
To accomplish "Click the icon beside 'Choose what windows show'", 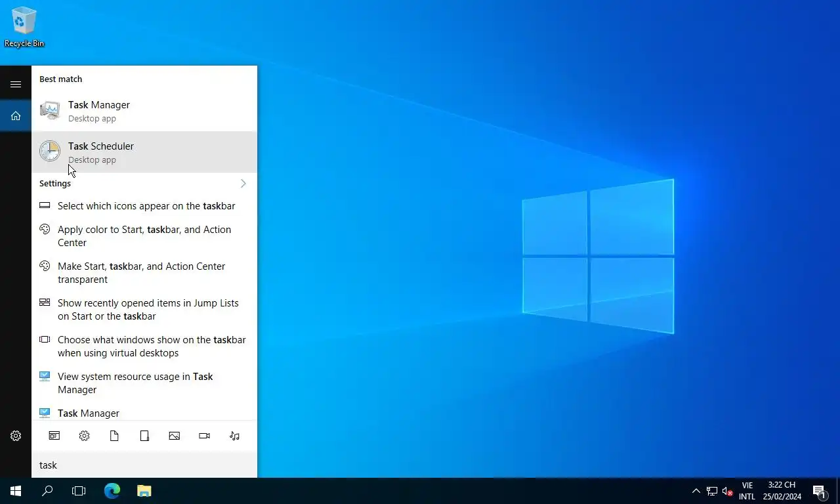I will [x=45, y=339].
